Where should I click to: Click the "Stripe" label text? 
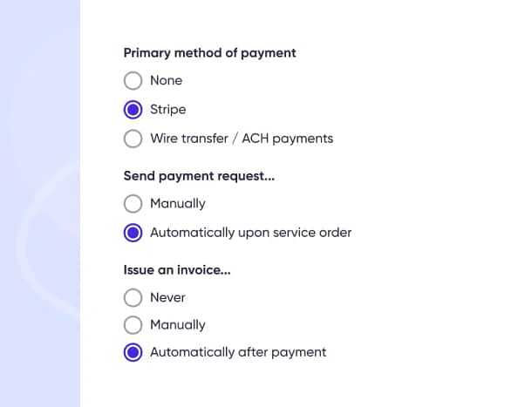pos(168,110)
